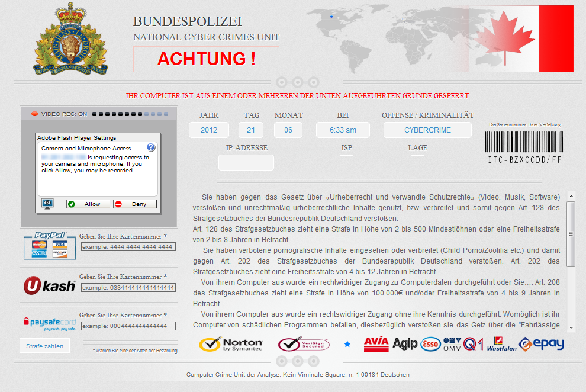Click the Computer Crime Unit footer text

298,374
